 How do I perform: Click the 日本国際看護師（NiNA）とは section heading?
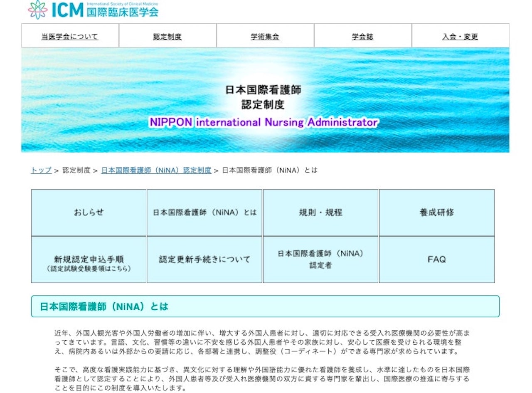coord(104,306)
